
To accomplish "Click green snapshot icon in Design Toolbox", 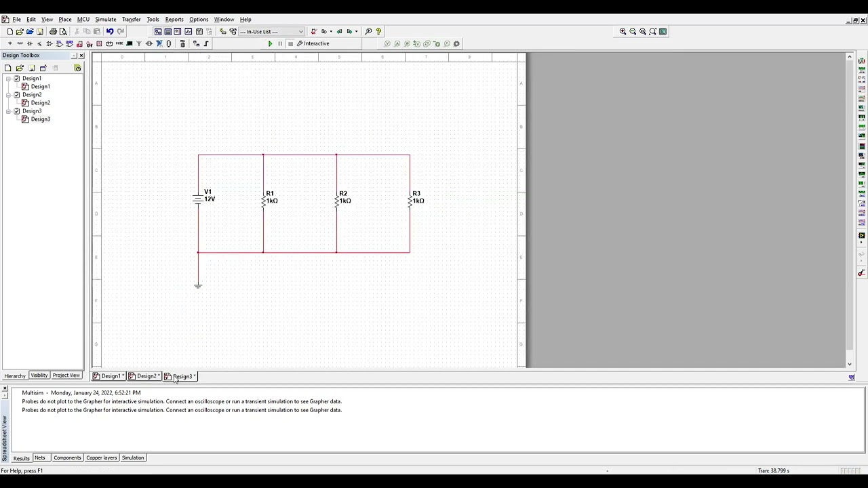I will [x=77, y=68].
